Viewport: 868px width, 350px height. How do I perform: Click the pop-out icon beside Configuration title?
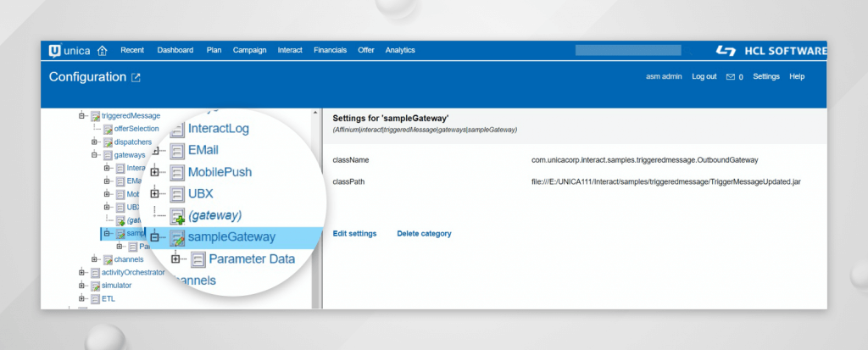click(x=136, y=77)
